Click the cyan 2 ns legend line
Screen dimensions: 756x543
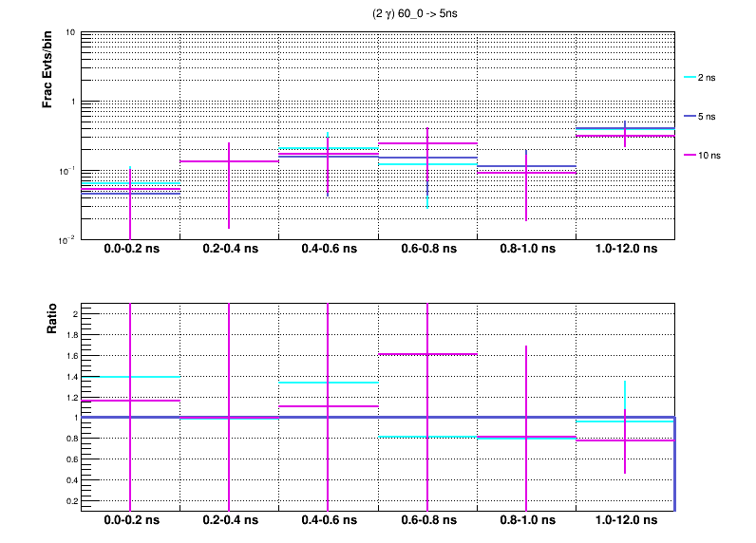click(x=689, y=77)
